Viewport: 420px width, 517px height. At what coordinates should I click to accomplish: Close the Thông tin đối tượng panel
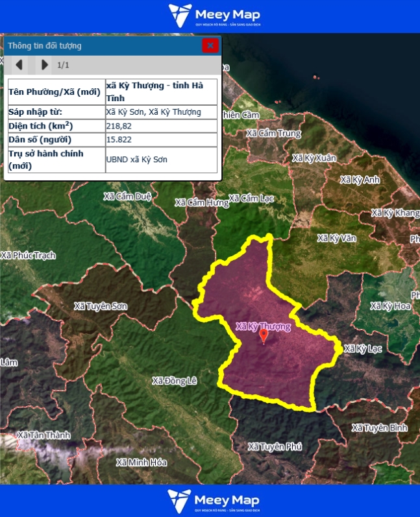pyautogui.click(x=209, y=45)
